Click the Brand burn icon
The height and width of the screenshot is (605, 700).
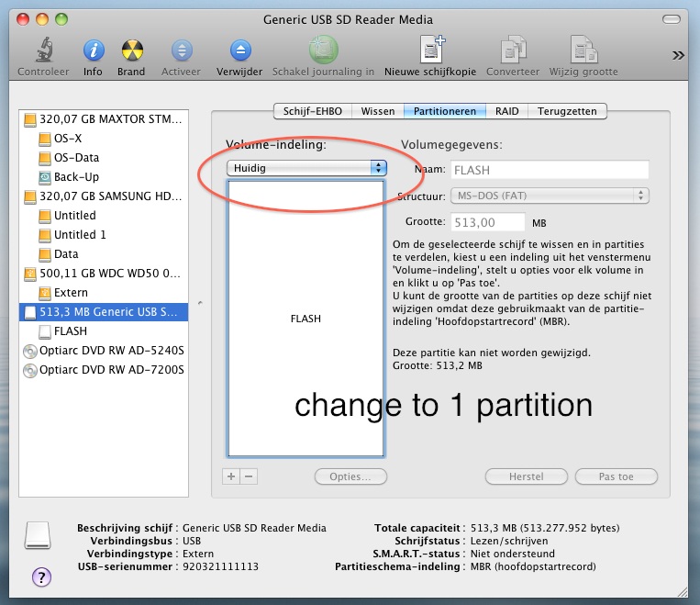pos(131,50)
